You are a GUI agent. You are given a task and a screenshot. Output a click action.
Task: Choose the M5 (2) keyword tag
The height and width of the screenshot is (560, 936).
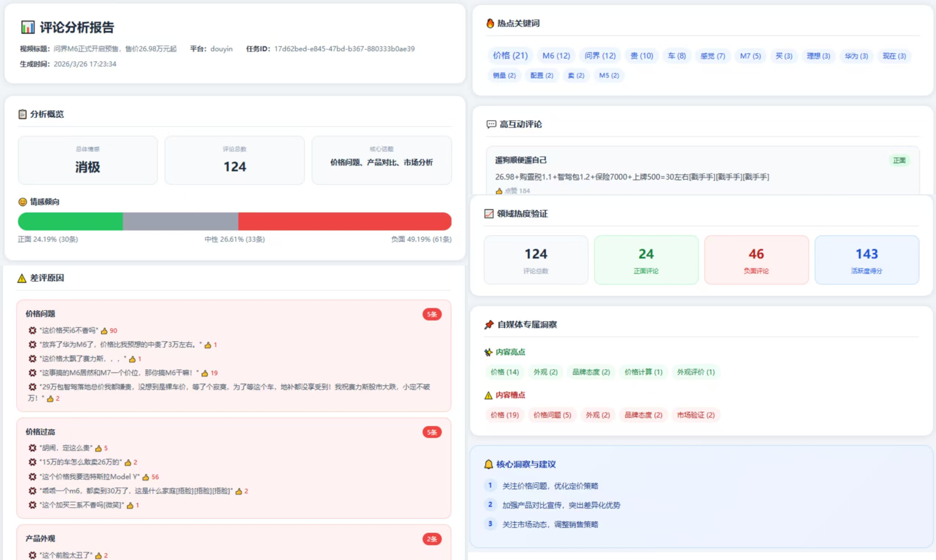pyautogui.click(x=609, y=75)
